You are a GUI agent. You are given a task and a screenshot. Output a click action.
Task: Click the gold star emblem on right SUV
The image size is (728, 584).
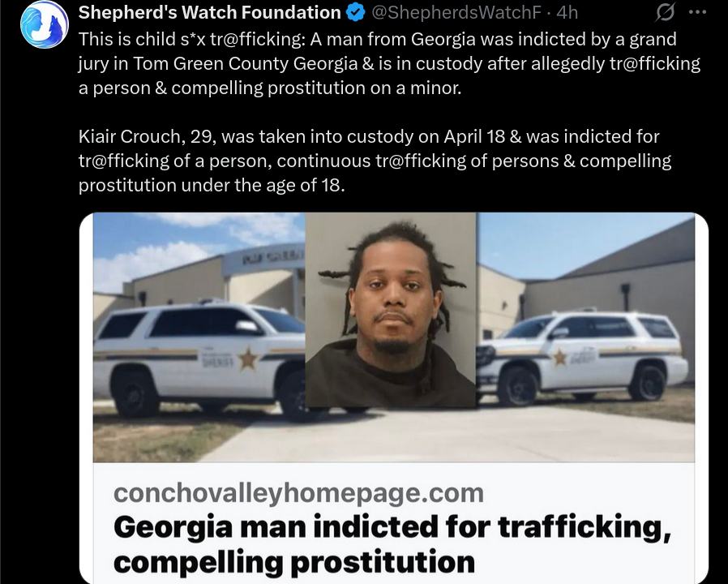point(559,357)
